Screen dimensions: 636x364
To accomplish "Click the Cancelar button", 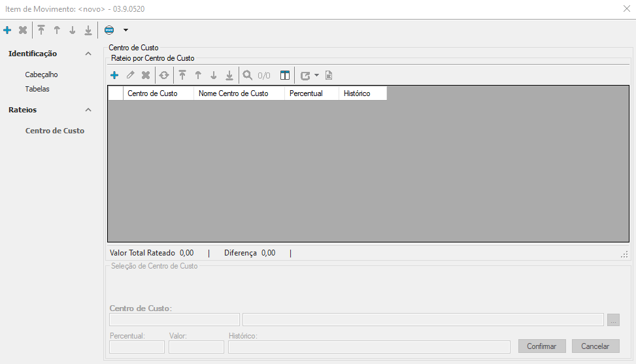I will (x=595, y=346).
